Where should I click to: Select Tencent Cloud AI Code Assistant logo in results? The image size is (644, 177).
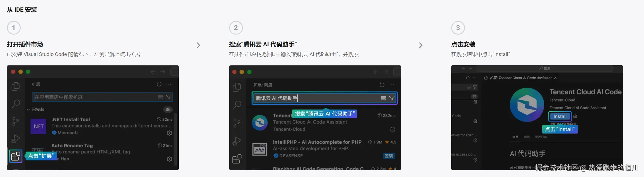click(260, 122)
